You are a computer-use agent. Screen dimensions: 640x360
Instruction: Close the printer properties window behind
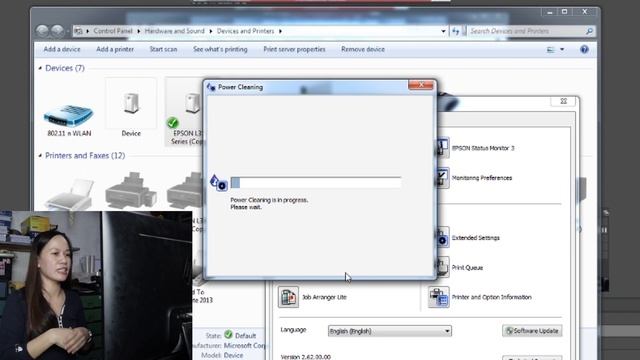564,101
